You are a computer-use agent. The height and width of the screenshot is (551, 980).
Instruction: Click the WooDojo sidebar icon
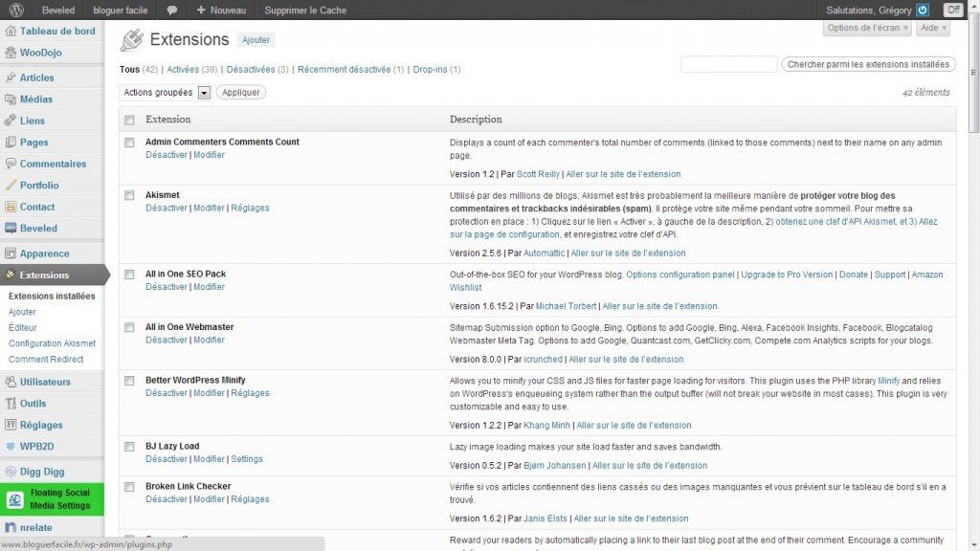pos(11,54)
